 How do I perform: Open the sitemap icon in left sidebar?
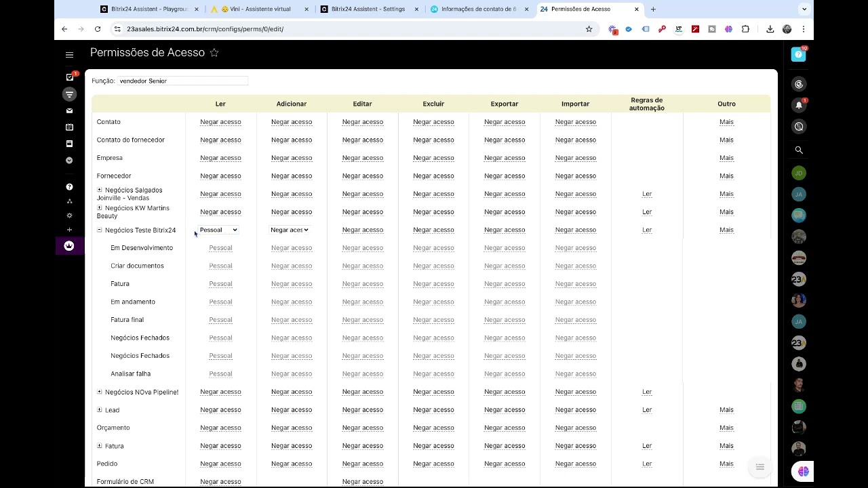pos(69,201)
